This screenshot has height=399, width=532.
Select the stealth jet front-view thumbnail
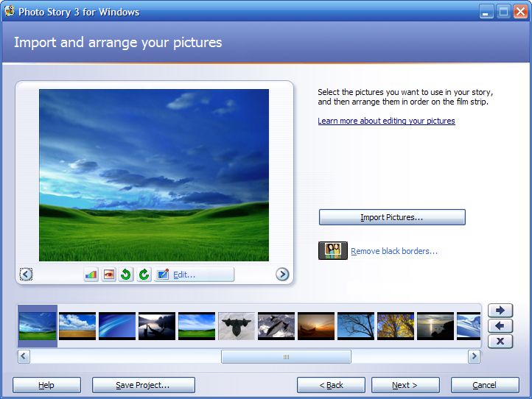[237, 326]
